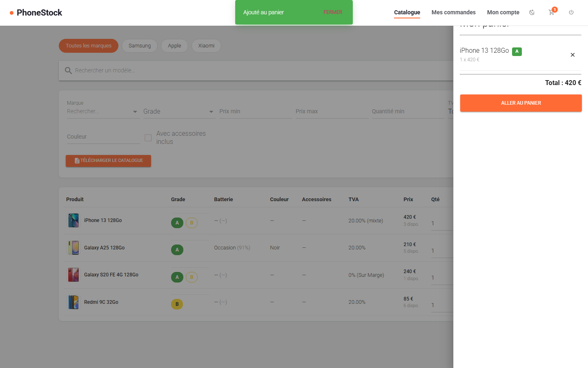The width and height of the screenshot is (588, 368).
Task: Select grade A for Galaxy S20 FE 4G
Action: pos(177,277)
